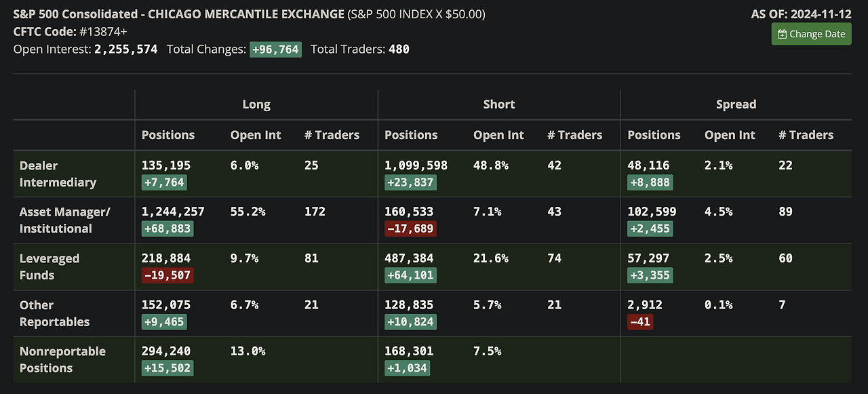Click the red -17,689 short change badge
This screenshot has height=394, width=868.
pyautogui.click(x=410, y=229)
